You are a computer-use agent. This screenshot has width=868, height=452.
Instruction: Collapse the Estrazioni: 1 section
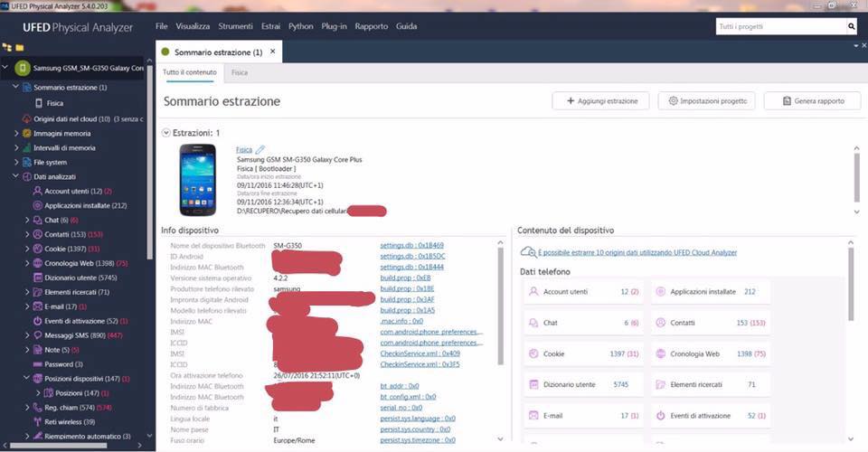(165, 133)
